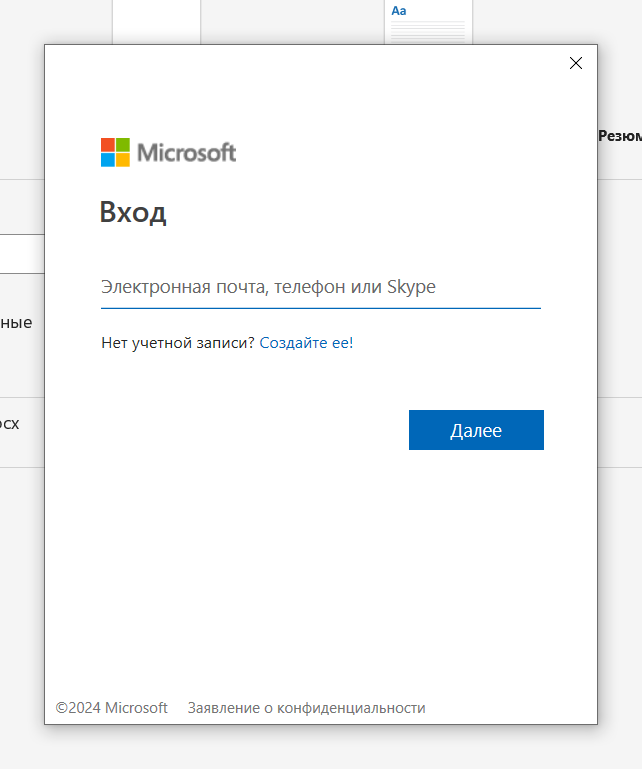This screenshot has width=642, height=769.
Task: Focus the email, phone or Skype field
Action: click(321, 287)
